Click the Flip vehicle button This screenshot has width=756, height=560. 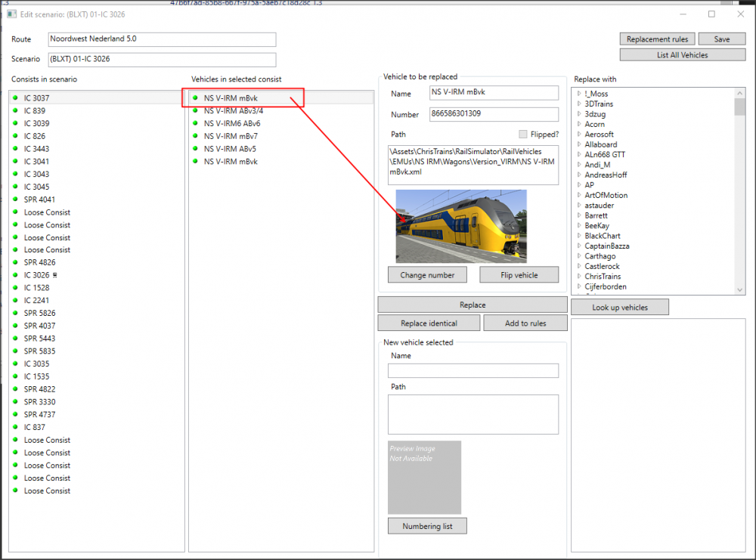(519, 275)
